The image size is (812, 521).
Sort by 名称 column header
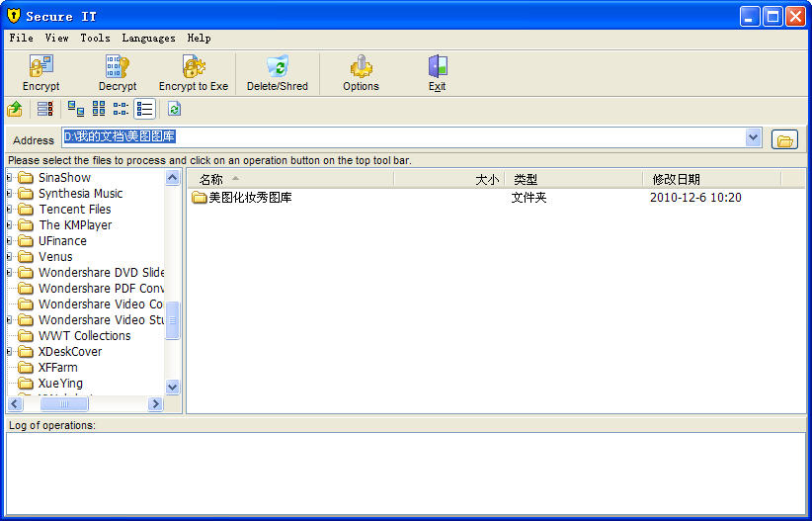point(290,179)
